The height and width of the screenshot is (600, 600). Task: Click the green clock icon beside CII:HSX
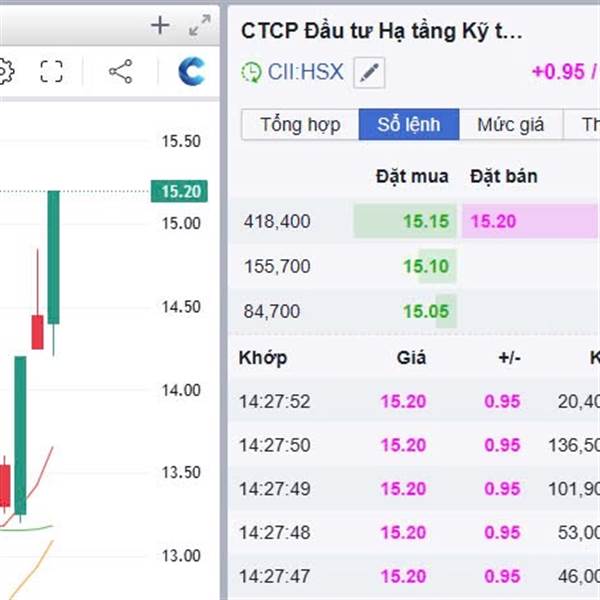click(251, 72)
